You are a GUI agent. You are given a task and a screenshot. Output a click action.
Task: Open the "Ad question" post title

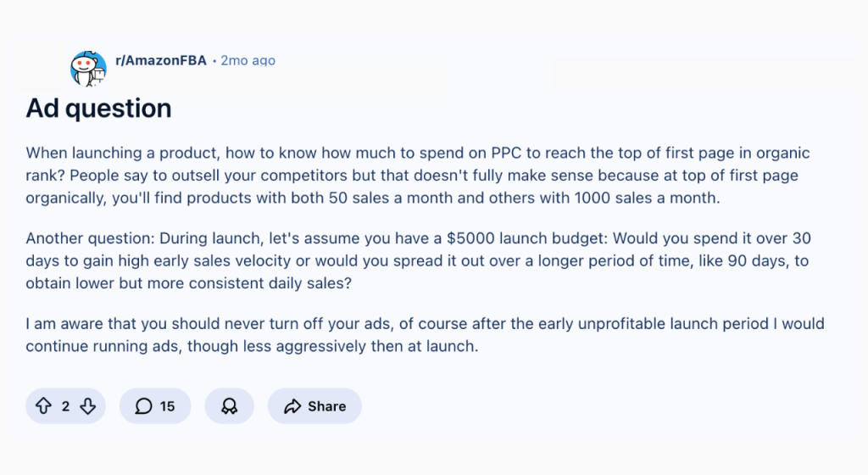tap(98, 108)
